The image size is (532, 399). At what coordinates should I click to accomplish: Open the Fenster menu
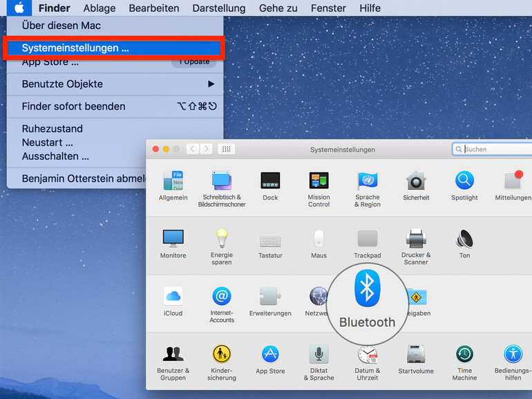(328, 8)
